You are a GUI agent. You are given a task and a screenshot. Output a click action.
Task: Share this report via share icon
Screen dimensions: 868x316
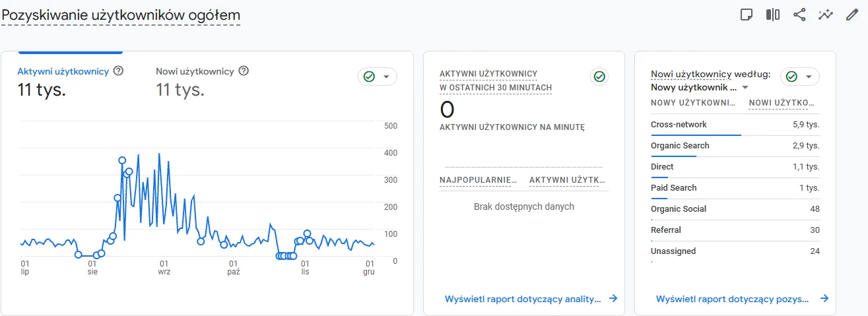(x=799, y=15)
